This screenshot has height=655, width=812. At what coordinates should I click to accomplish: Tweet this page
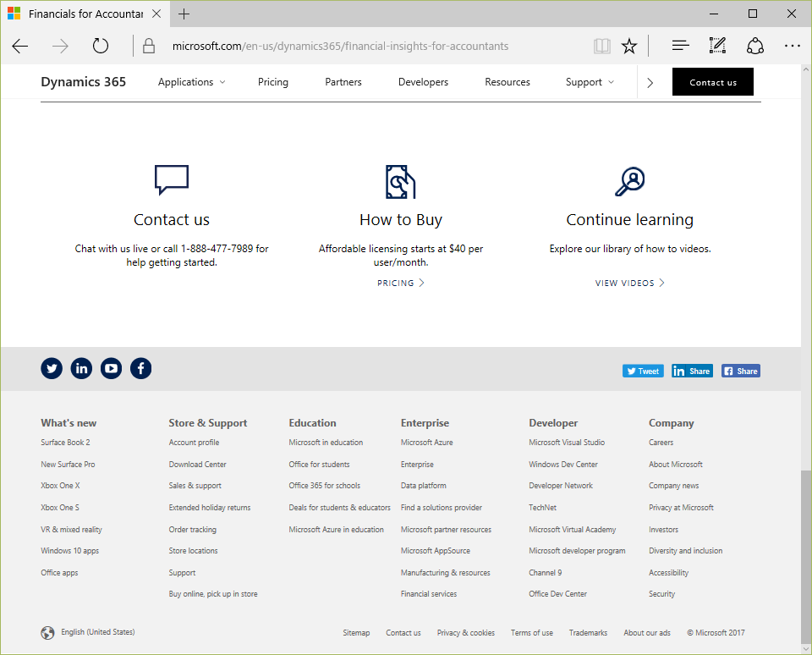click(643, 371)
